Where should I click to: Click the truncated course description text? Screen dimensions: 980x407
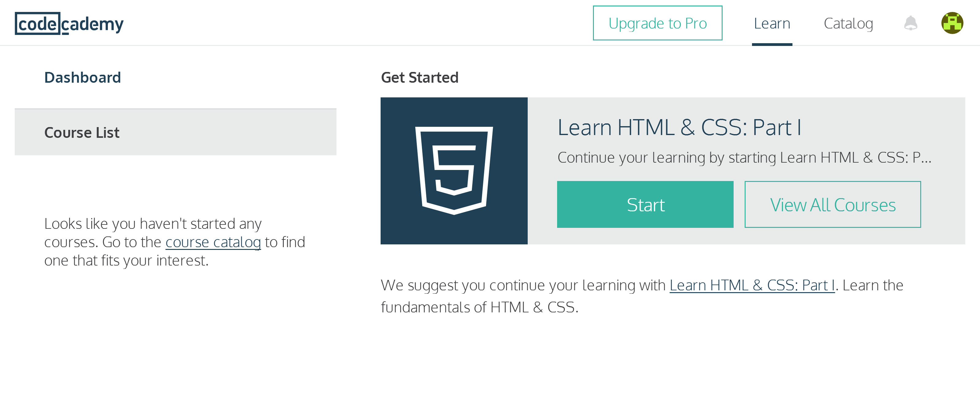(745, 157)
